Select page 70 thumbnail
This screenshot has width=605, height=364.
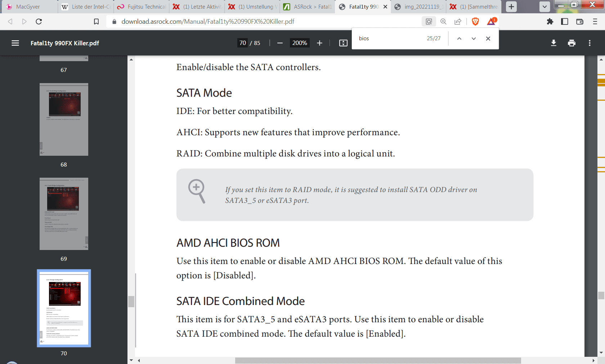point(64,308)
